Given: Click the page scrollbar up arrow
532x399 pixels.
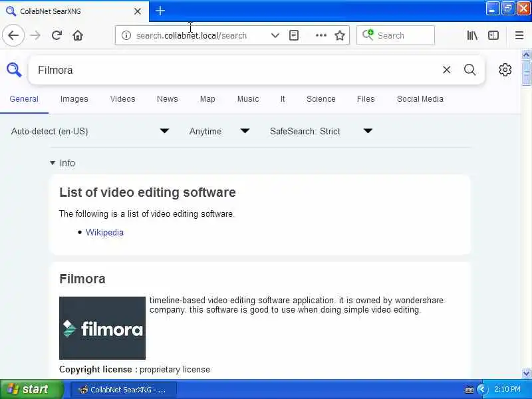Looking at the screenshot, I should (x=526, y=55).
